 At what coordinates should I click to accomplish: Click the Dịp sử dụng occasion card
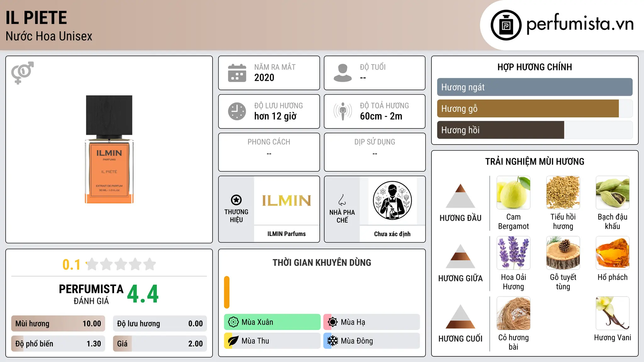[x=375, y=152]
